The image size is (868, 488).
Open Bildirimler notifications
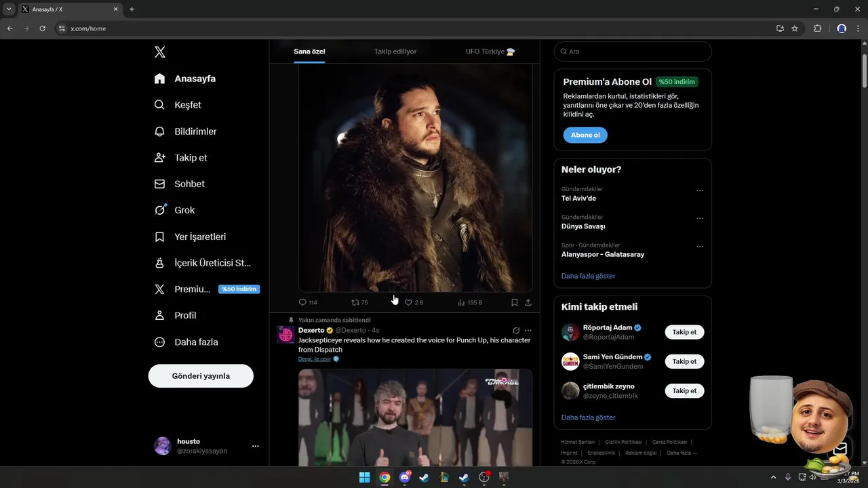pyautogui.click(x=186, y=131)
